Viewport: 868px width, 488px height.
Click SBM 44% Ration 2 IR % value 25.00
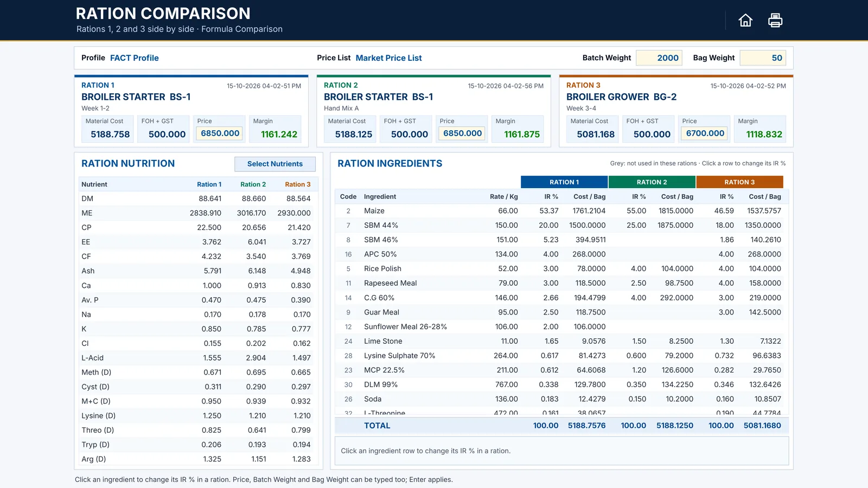(636, 226)
